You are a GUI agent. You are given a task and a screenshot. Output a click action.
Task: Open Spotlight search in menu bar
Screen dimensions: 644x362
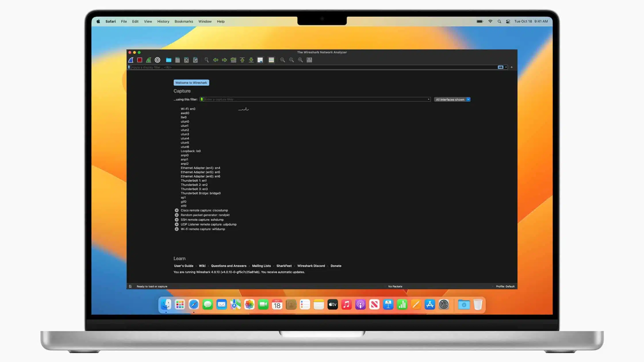pos(499,22)
